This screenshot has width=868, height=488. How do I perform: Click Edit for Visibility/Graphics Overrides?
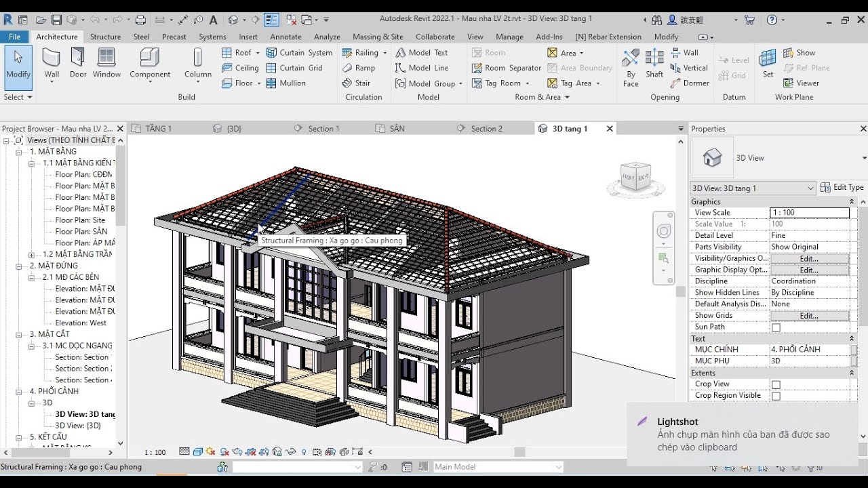point(809,258)
